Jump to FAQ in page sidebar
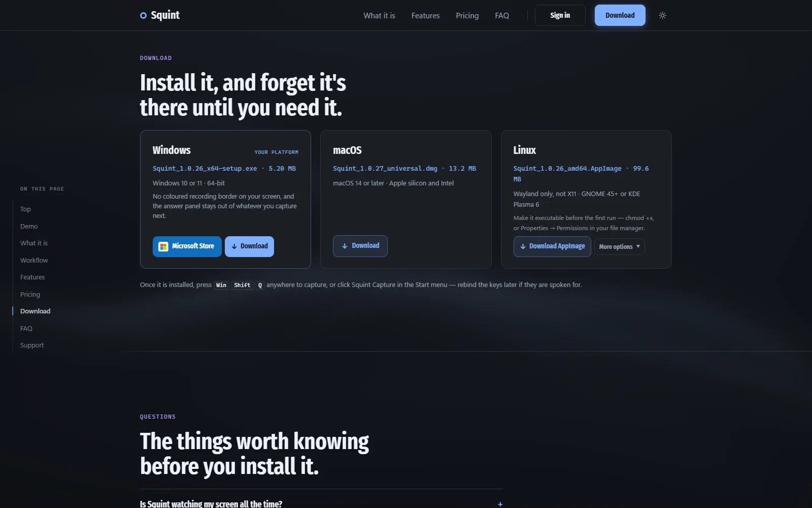 26,329
